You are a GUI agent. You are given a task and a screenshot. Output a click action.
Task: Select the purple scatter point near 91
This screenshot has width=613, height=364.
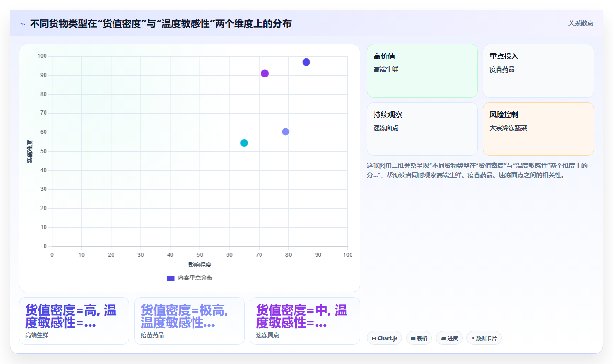(x=265, y=73)
